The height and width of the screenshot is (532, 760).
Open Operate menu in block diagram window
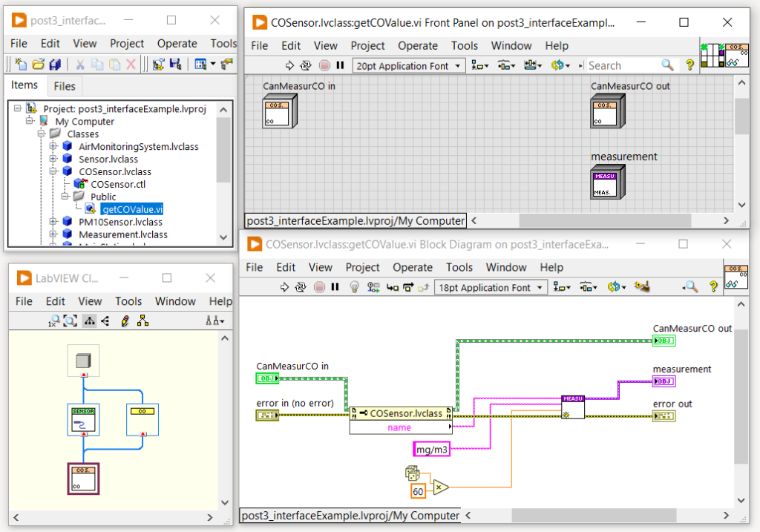(x=412, y=267)
